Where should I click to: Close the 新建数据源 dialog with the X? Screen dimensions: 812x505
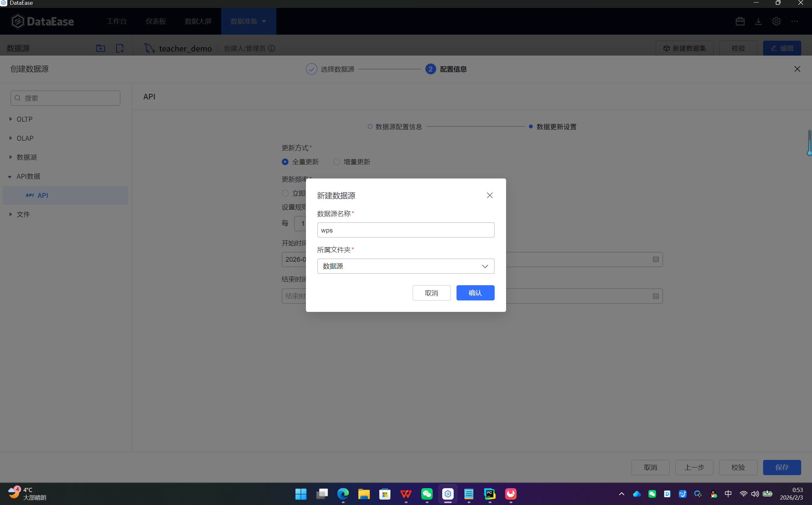pos(489,195)
